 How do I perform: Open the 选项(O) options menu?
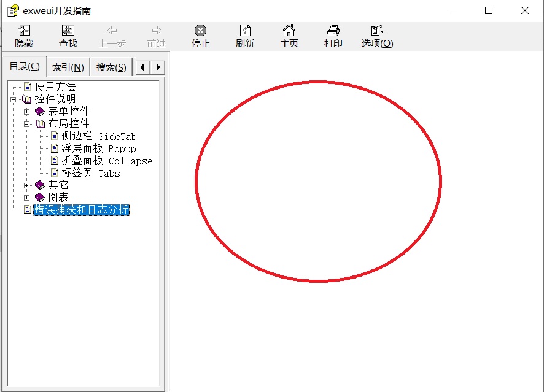tap(377, 36)
